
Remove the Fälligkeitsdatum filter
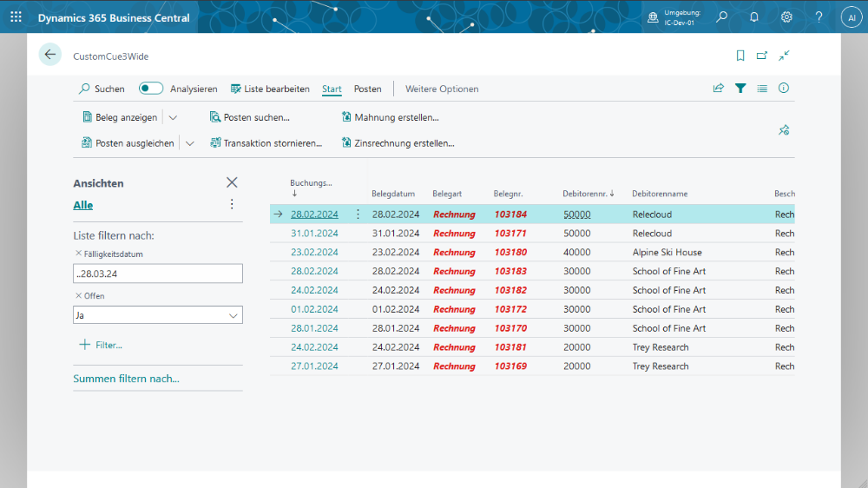pos(78,254)
